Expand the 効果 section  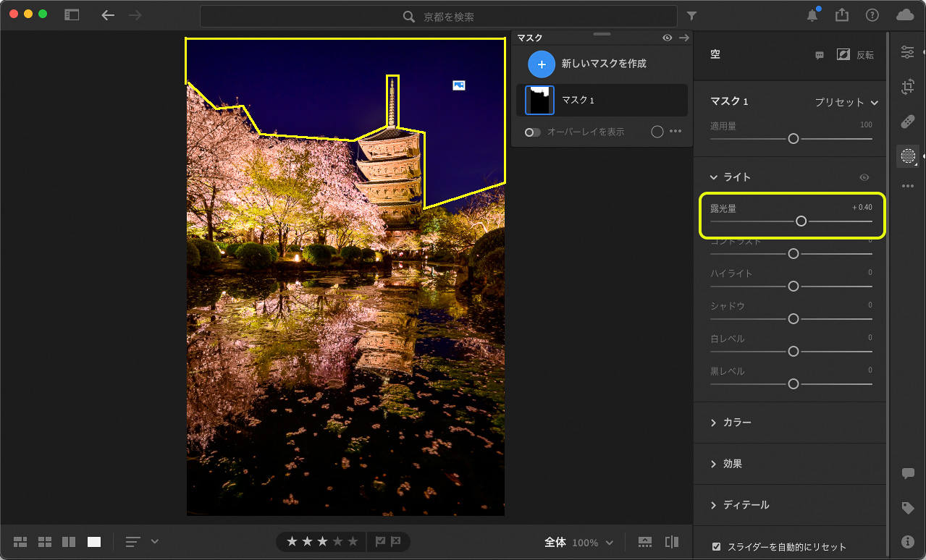[714, 464]
